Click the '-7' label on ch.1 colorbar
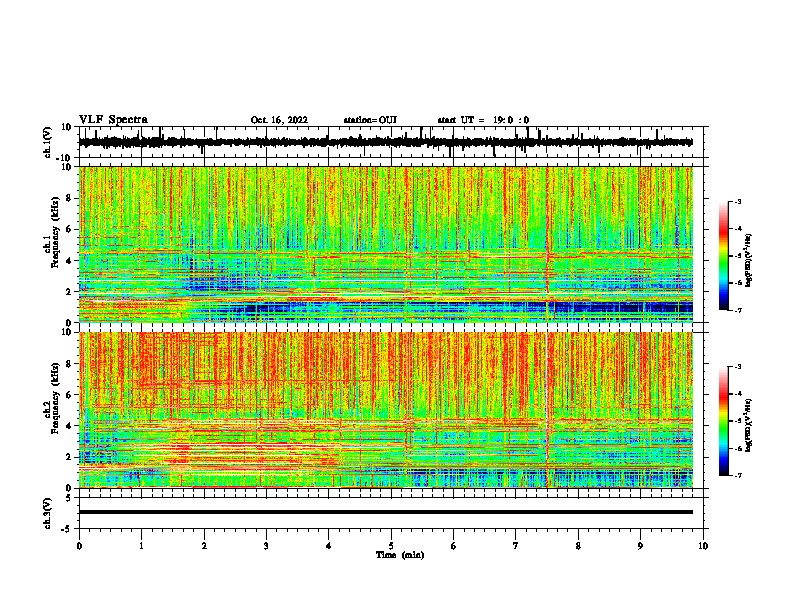This screenshot has height=612, width=792. click(738, 310)
